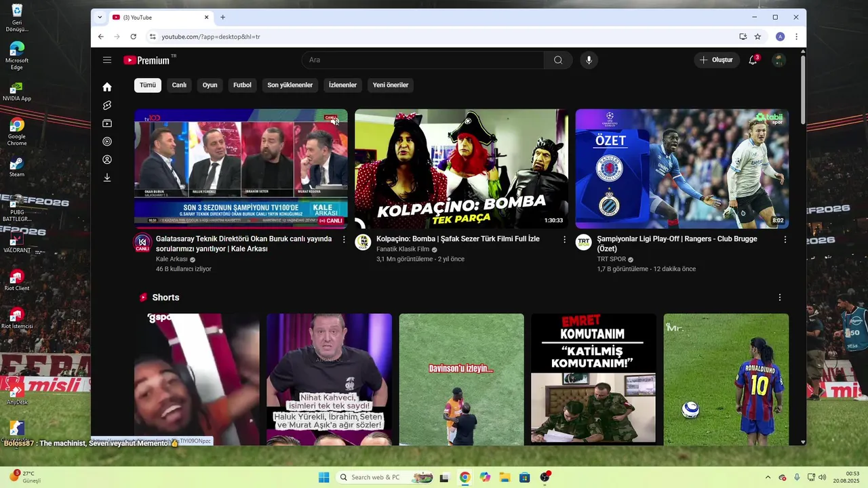
Task: Open the Galatasaray Teknik Direktörü Okan Buruk video title
Action: coord(243,244)
